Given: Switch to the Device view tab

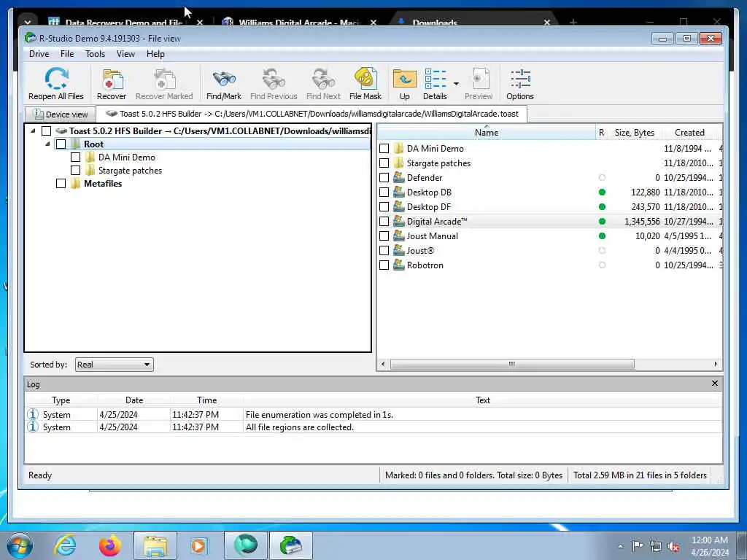Looking at the screenshot, I should [61, 114].
